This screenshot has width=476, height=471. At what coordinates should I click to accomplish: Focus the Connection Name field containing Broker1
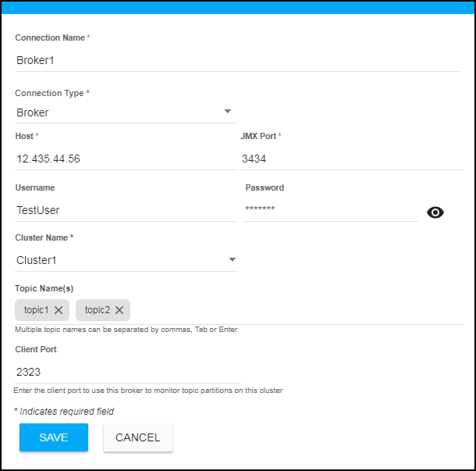234,60
